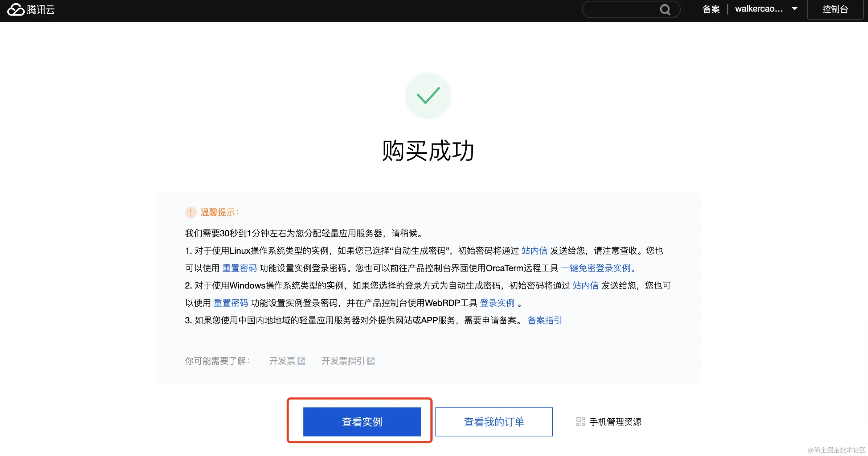Expand the walkercao account dropdown arrow

point(795,9)
